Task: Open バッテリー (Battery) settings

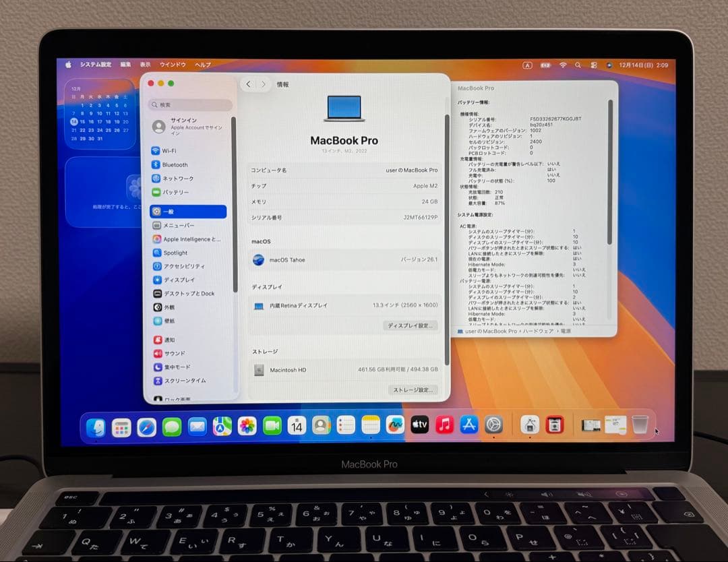Action: pyautogui.click(x=175, y=192)
